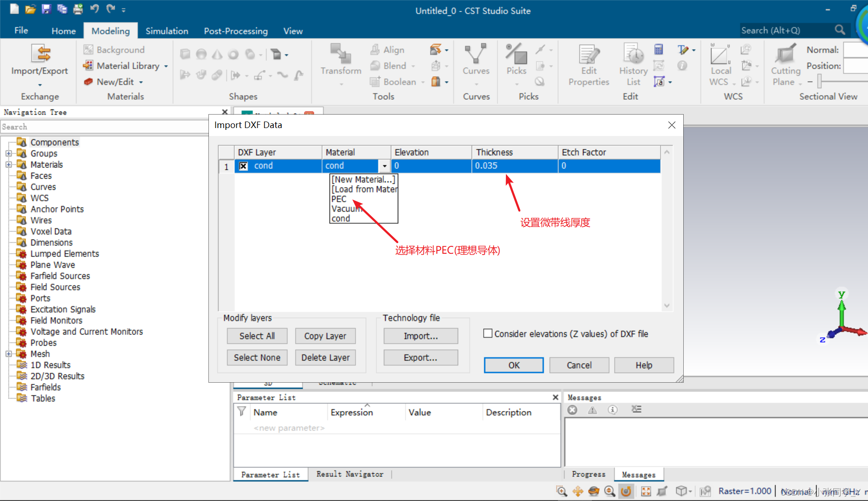Switch to the Home tab
The height and width of the screenshot is (501, 868).
[x=64, y=31]
